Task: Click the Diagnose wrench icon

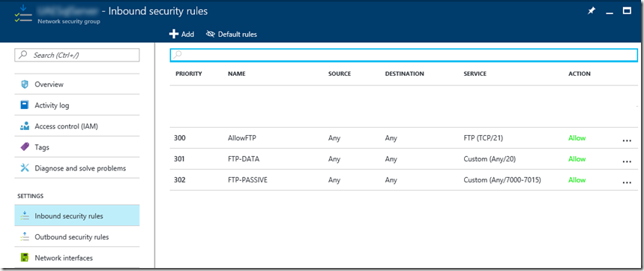Action: tap(24, 168)
